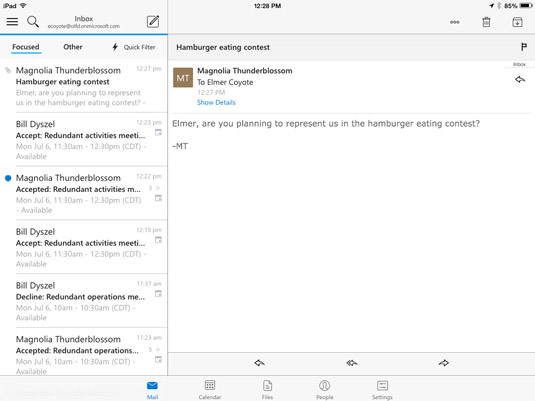The height and width of the screenshot is (401, 535).
Task: Archive the open message
Action: tap(517, 22)
